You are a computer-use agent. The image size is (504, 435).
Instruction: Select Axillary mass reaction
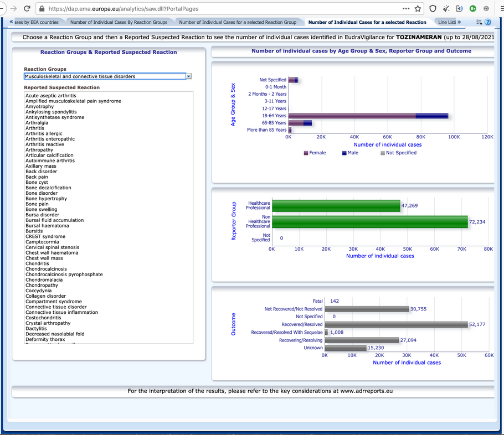(41, 166)
